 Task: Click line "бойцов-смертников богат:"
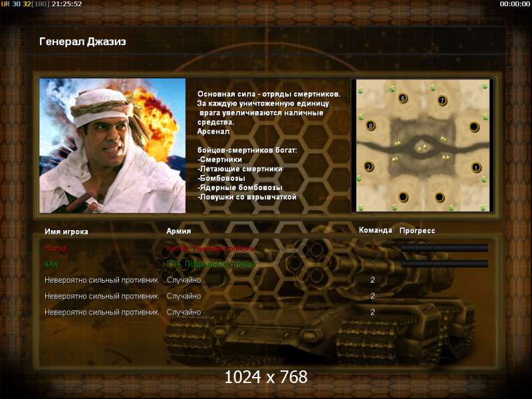pos(247,150)
